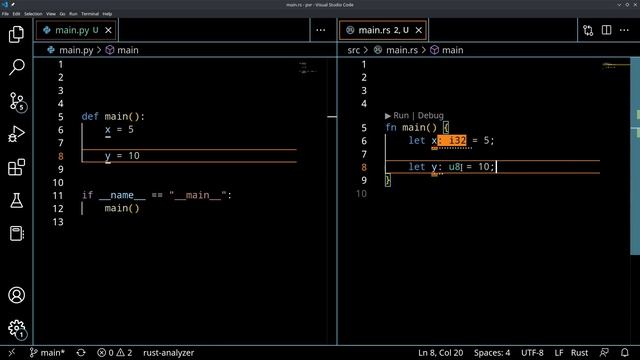Change end of line sequence via LF
The height and width of the screenshot is (360, 640).
pyautogui.click(x=559, y=353)
